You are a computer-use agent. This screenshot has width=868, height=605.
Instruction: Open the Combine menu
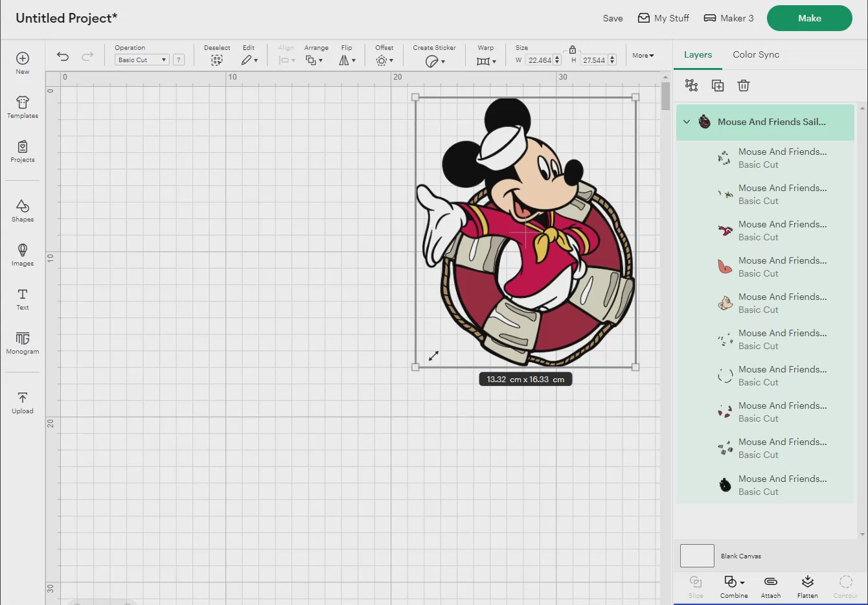734,586
